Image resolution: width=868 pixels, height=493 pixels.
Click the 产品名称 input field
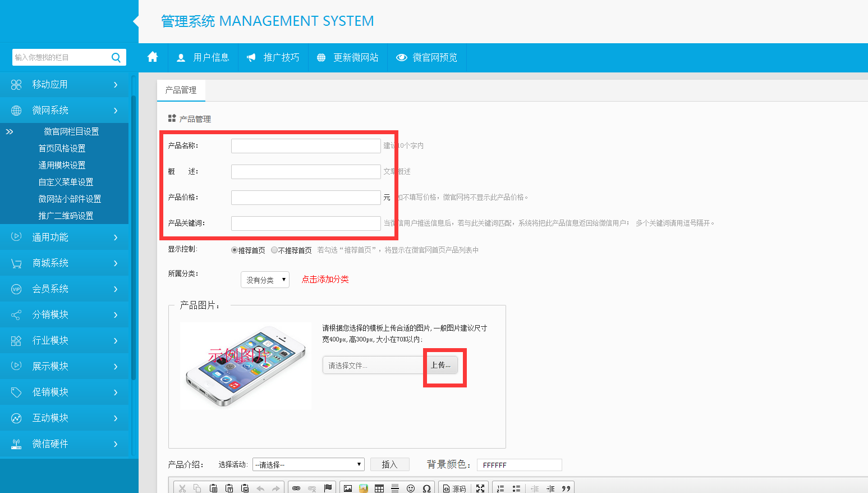(306, 146)
